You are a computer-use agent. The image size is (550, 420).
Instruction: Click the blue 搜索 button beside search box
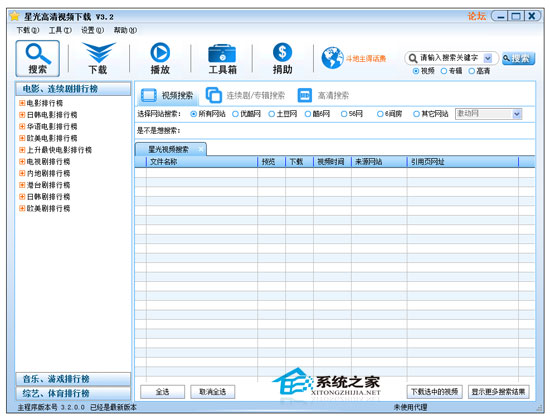(x=518, y=58)
